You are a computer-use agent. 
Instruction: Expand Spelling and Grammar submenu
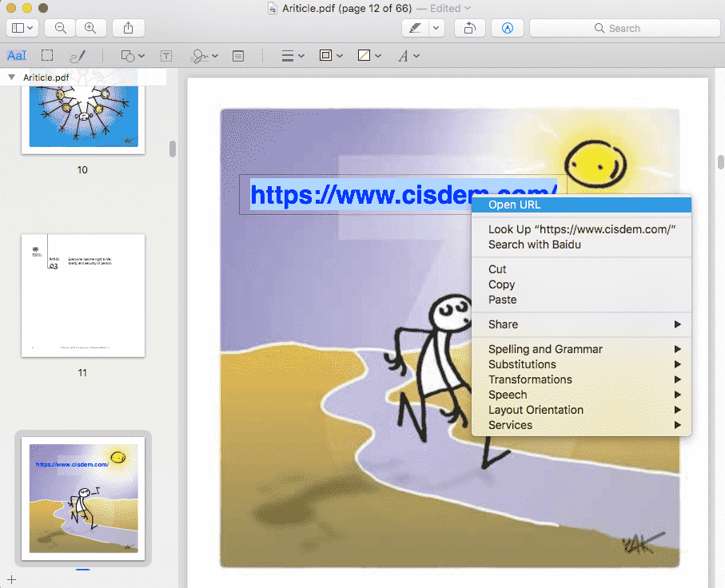[581, 349]
